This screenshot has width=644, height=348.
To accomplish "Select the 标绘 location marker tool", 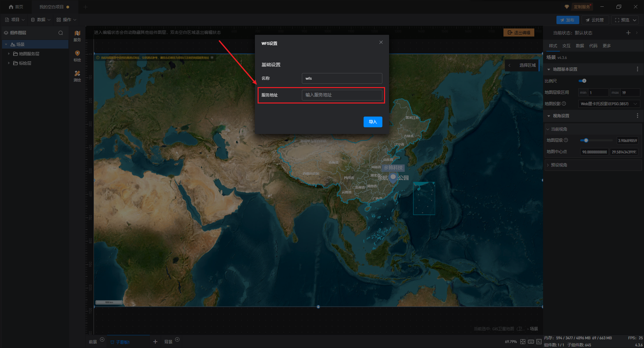I will tap(77, 56).
